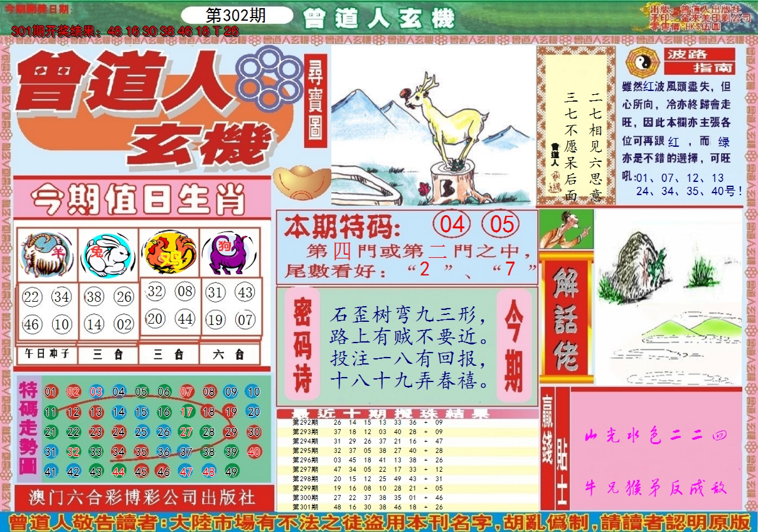
Task: Click the 贏錢貼士 side label
Action: pos(555,449)
